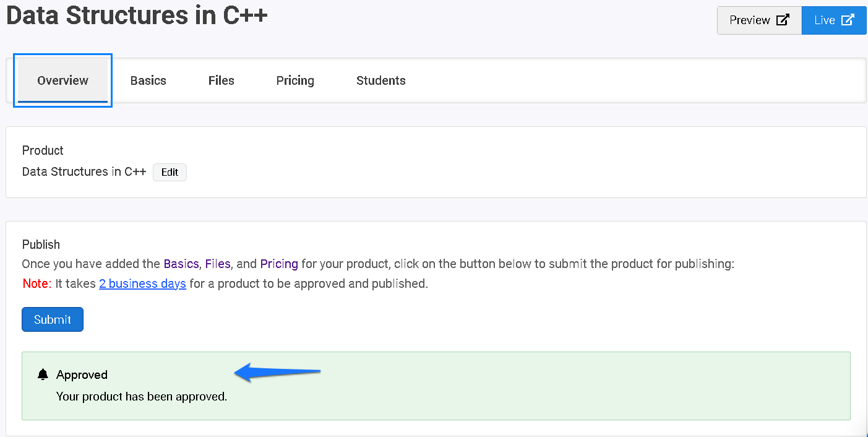This screenshot has height=437, width=868.
Task: Follow the Basics link in the Publish text
Action: 181,264
